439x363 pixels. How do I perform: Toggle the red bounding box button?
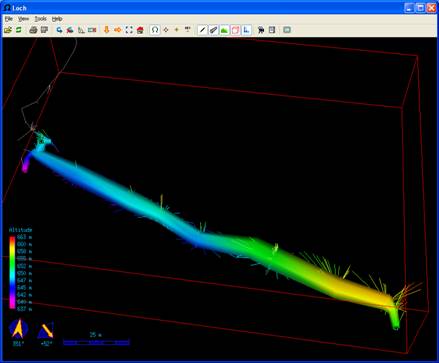235,30
